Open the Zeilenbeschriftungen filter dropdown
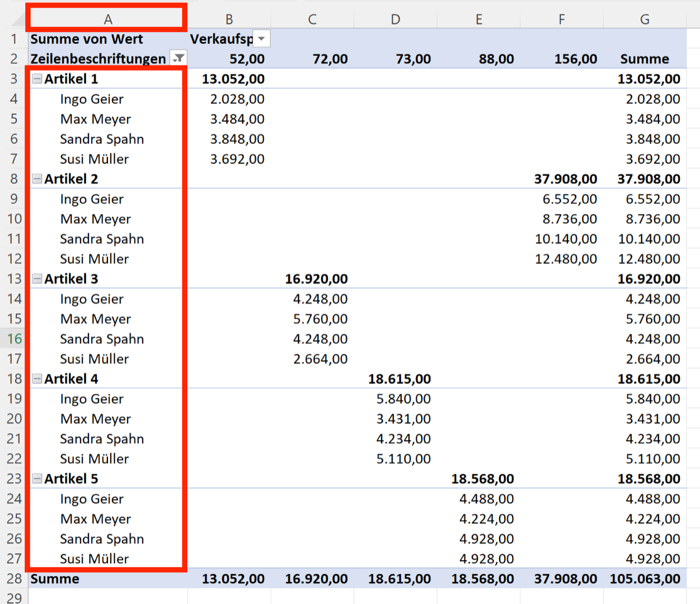 179,58
